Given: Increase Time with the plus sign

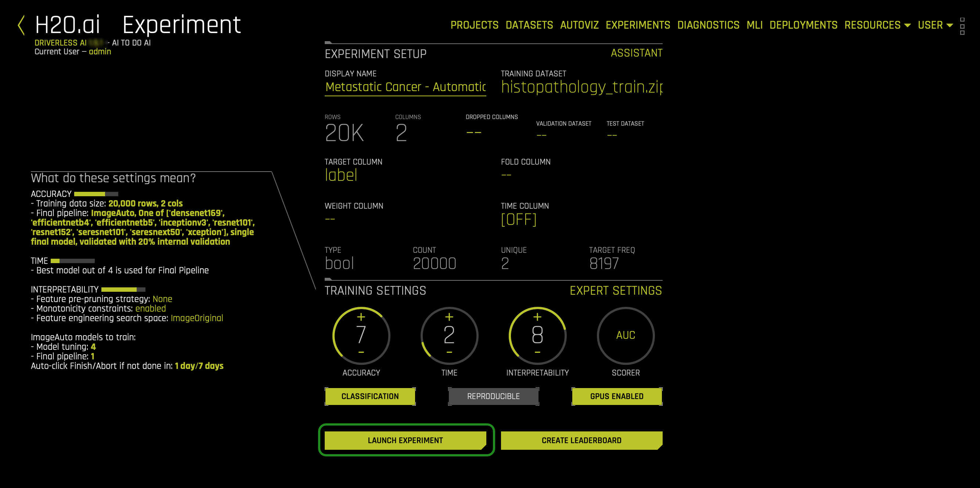Looking at the screenshot, I should click(449, 317).
